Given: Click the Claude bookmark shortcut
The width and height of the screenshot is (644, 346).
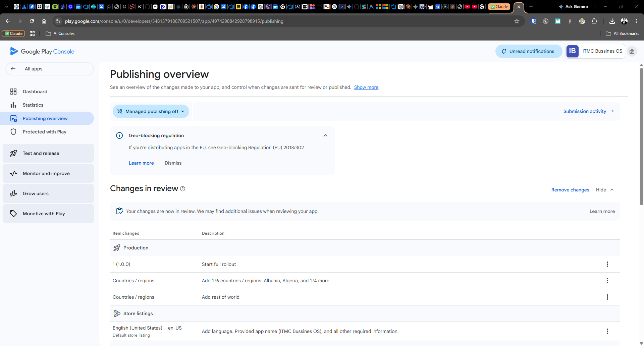Looking at the screenshot, I should pyautogui.click(x=13, y=34).
